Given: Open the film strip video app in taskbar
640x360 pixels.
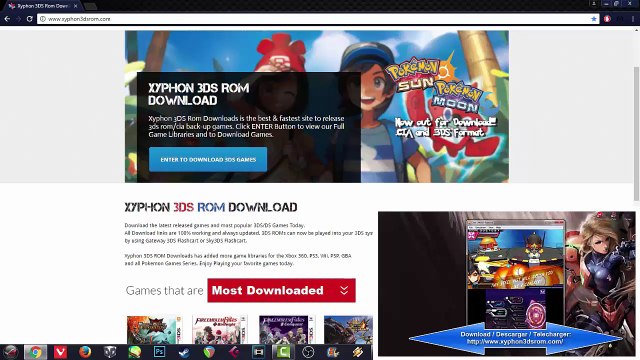Looking at the screenshot, I should [258, 352].
